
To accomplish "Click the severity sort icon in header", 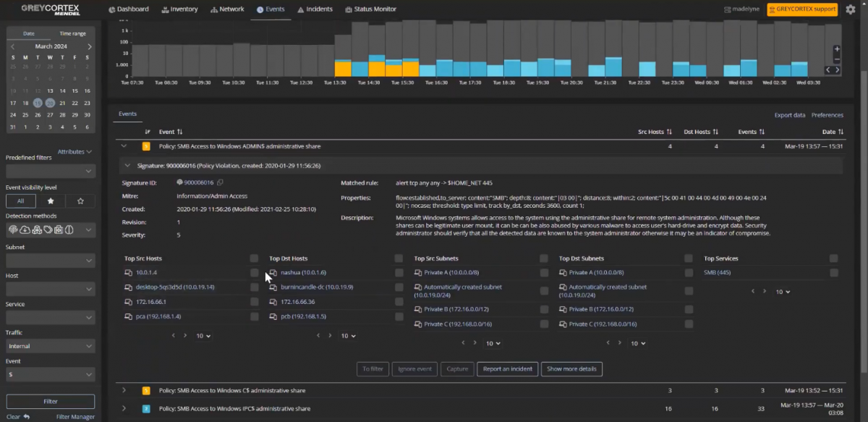I will pyautogui.click(x=148, y=132).
